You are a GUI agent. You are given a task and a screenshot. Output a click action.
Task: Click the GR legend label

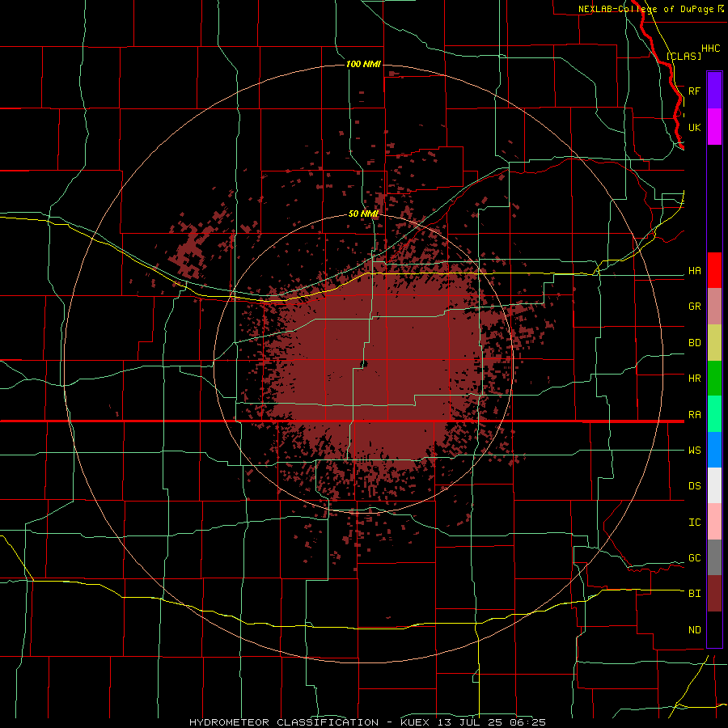pos(694,307)
